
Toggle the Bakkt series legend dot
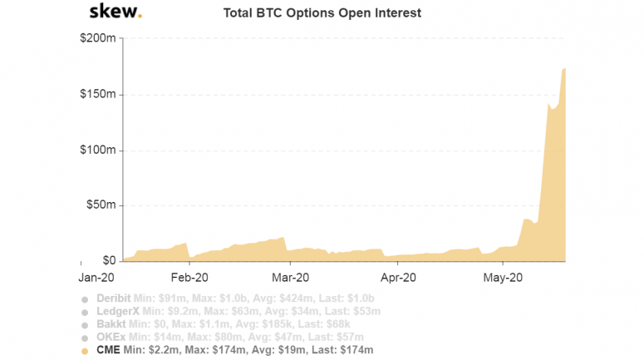[x=84, y=325]
